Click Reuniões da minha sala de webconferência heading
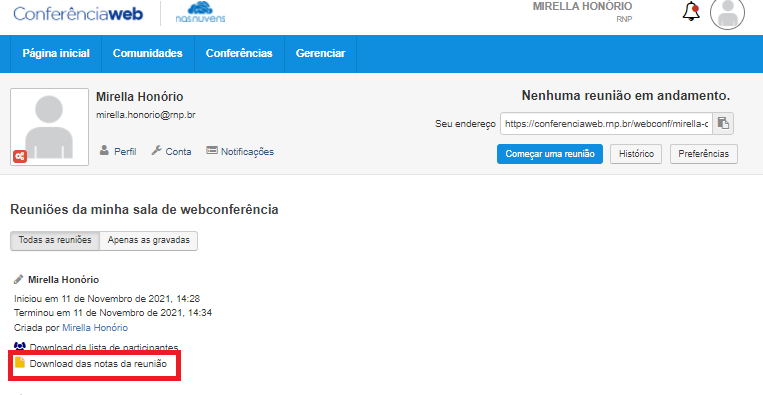Screen dimensions: 763x395 point(144,210)
